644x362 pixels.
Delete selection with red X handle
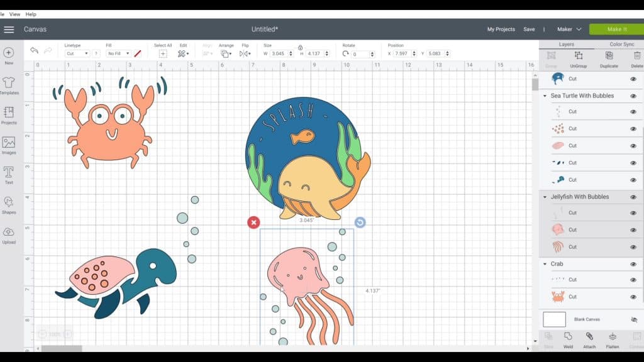pyautogui.click(x=253, y=222)
